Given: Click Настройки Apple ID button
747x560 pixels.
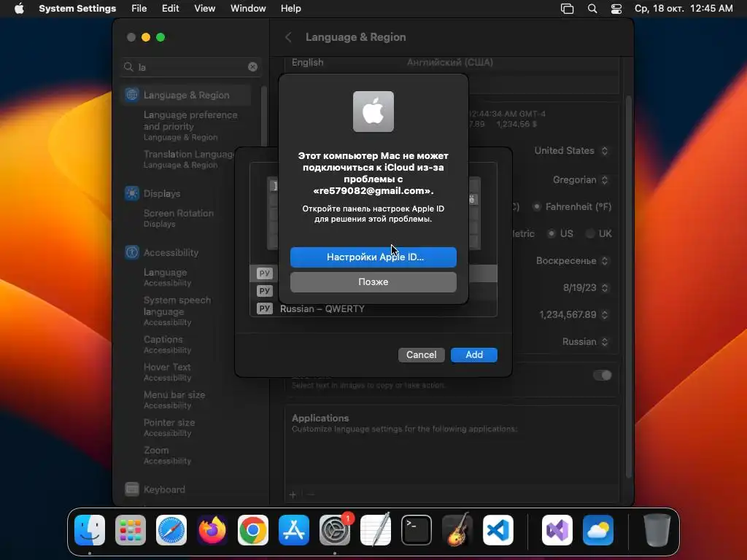Looking at the screenshot, I should (x=373, y=257).
